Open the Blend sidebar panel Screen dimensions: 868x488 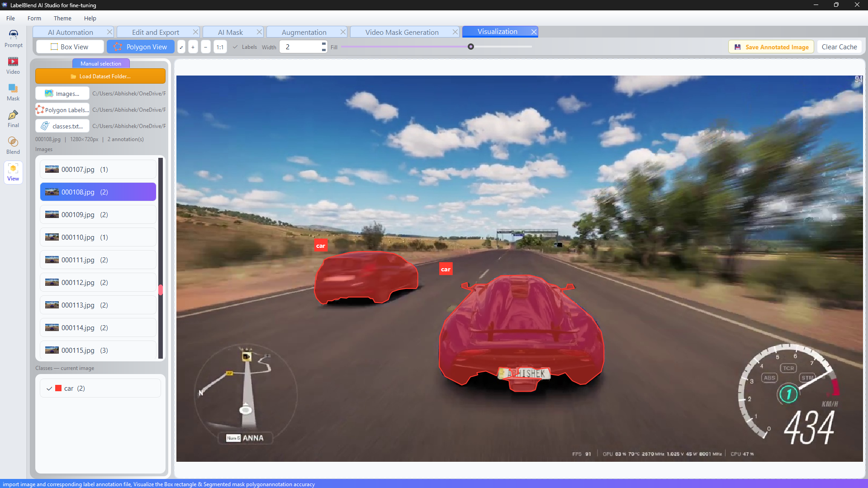coord(13,145)
